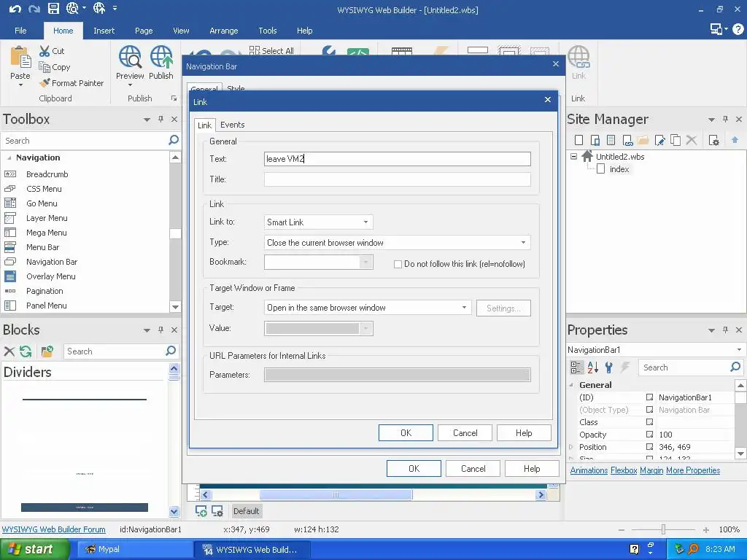This screenshot has width=747, height=560.
Task: Open the Tools ribbon tab
Action: click(x=267, y=31)
